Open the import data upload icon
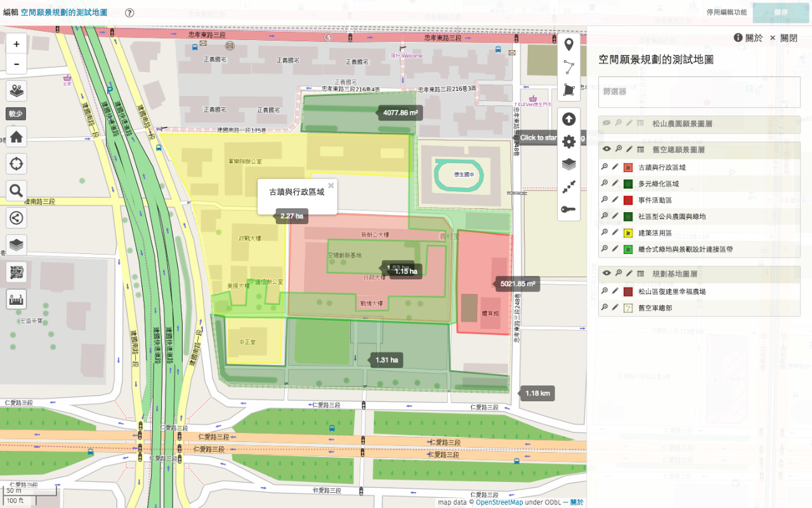The image size is (812, 508). pyautogui.click(x=568, y=119)
